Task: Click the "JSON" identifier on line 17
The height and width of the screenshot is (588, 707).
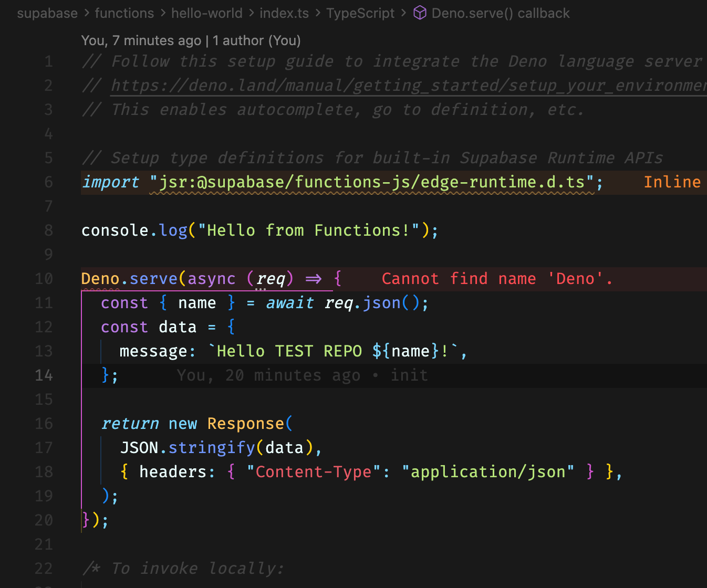Action: [x=139, y=448]
